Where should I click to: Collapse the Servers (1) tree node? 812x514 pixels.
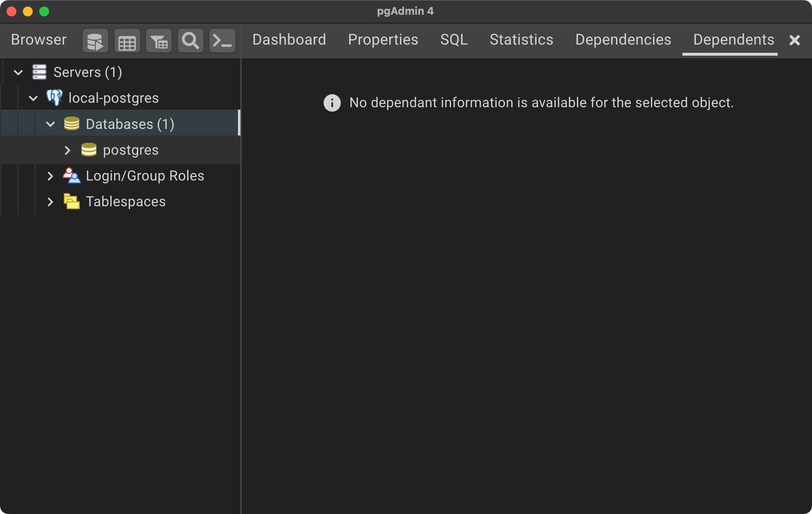(18, 72)
